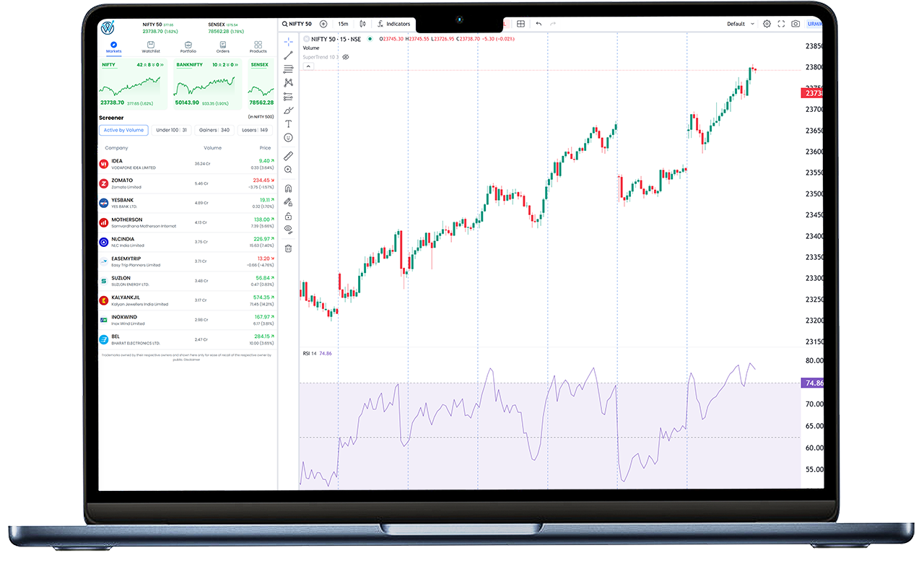Take a chart snapshot with camera icon
The width and height of the screenshot is (924, 566).
tap(795, 24)
